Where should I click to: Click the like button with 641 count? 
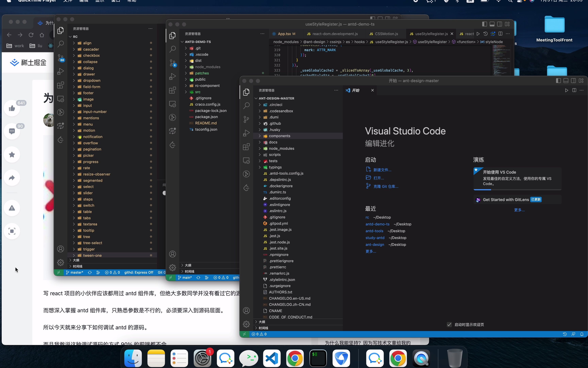(12, 108)
